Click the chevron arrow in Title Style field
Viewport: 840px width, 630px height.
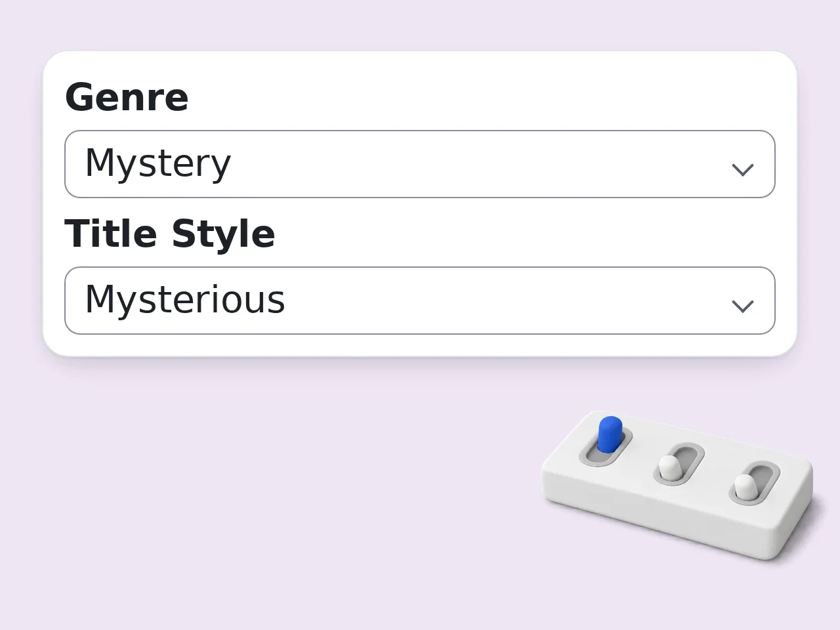click(742, 306)
